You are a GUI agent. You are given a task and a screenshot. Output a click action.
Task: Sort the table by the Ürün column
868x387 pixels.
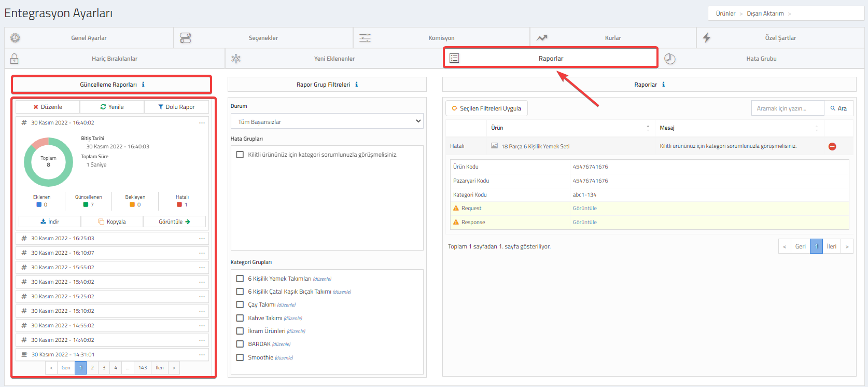[x=570, y=128]
